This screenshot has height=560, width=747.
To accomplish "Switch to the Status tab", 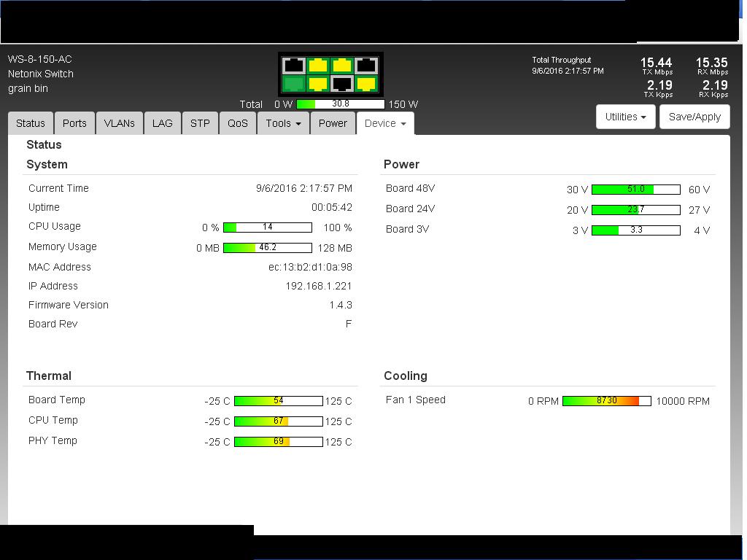I will pos(31,123).
